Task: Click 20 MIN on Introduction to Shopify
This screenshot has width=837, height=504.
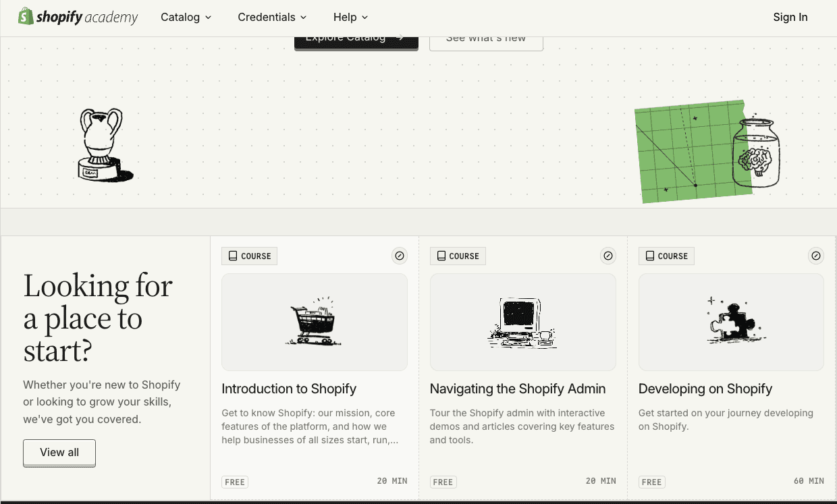Action: click(392, 481)
